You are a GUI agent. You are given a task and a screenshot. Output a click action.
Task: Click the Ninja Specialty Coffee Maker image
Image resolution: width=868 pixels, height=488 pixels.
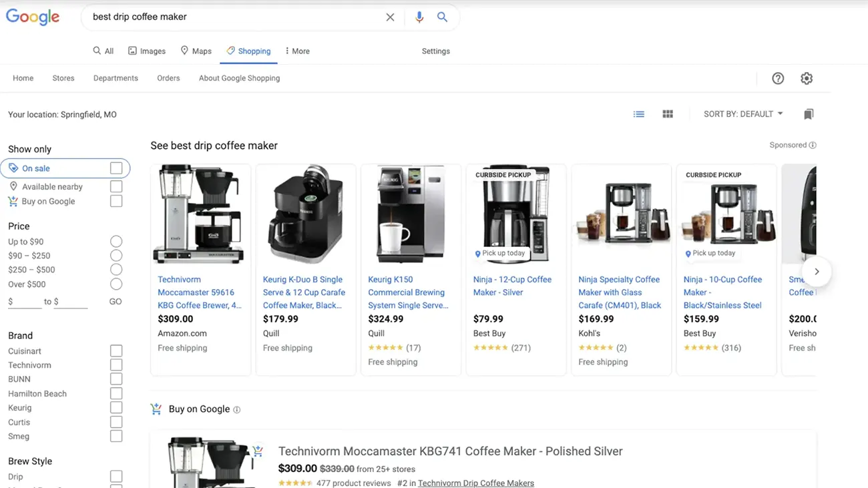click(x=621, y=215)
